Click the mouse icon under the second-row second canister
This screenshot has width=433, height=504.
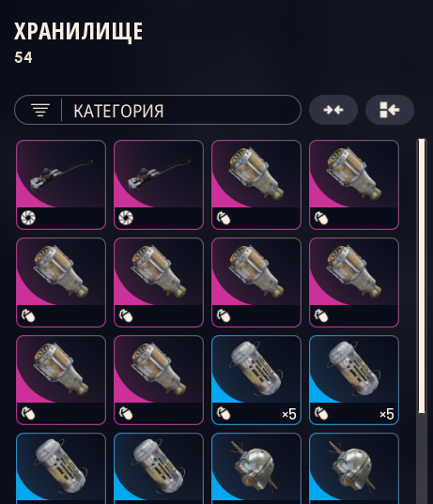[126, 316]
